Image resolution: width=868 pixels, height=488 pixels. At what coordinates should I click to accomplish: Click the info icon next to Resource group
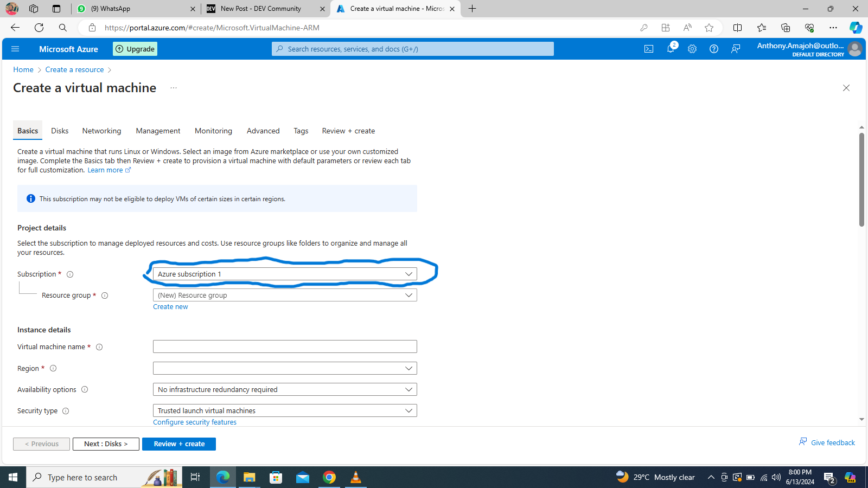(105, 296)
